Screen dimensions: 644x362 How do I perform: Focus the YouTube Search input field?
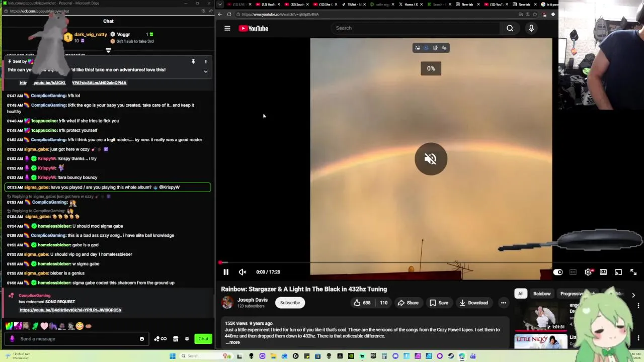416,28
